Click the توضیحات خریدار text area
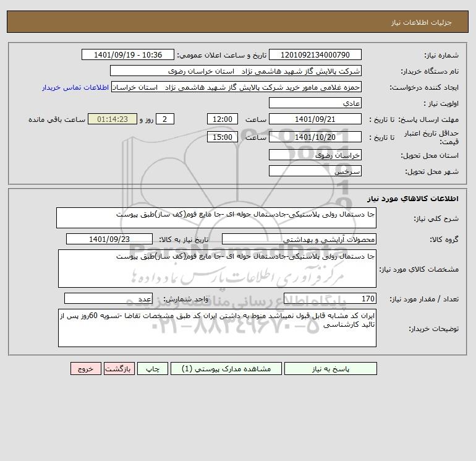 (217, 328)
